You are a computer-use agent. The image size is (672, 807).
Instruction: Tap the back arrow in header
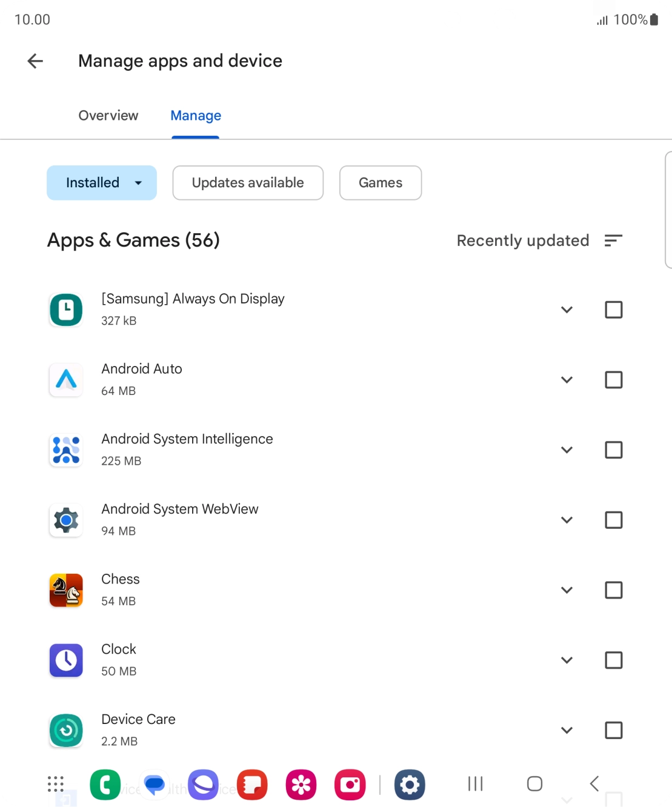(x=35, y=61)
